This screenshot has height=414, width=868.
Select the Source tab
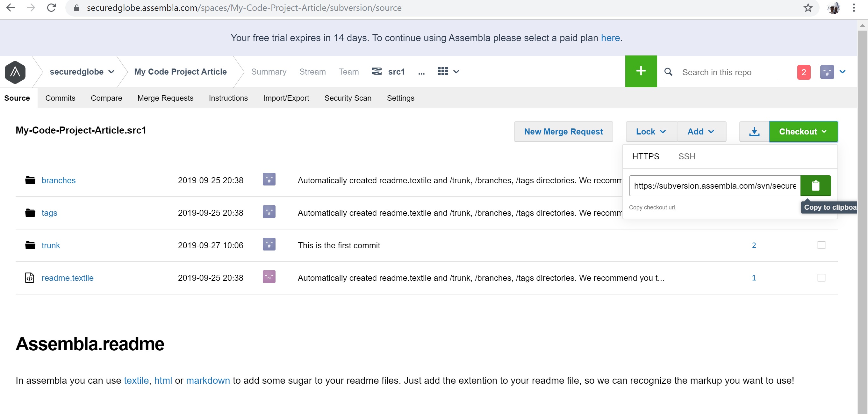click(17, 98)
